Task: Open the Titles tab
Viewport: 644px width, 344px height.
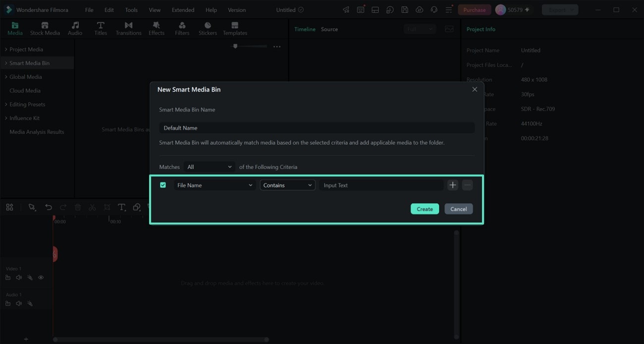Action: [x=101, y=29]
